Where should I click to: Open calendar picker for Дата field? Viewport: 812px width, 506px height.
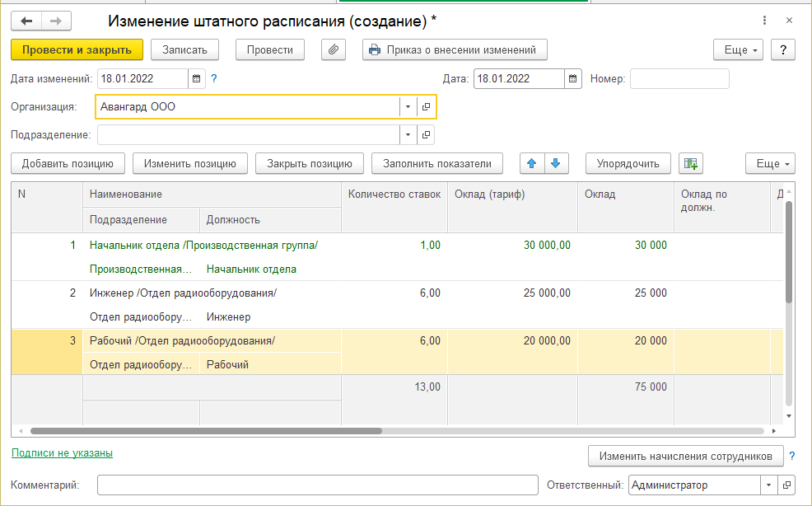pyautogui.click(x=573, y=79)
